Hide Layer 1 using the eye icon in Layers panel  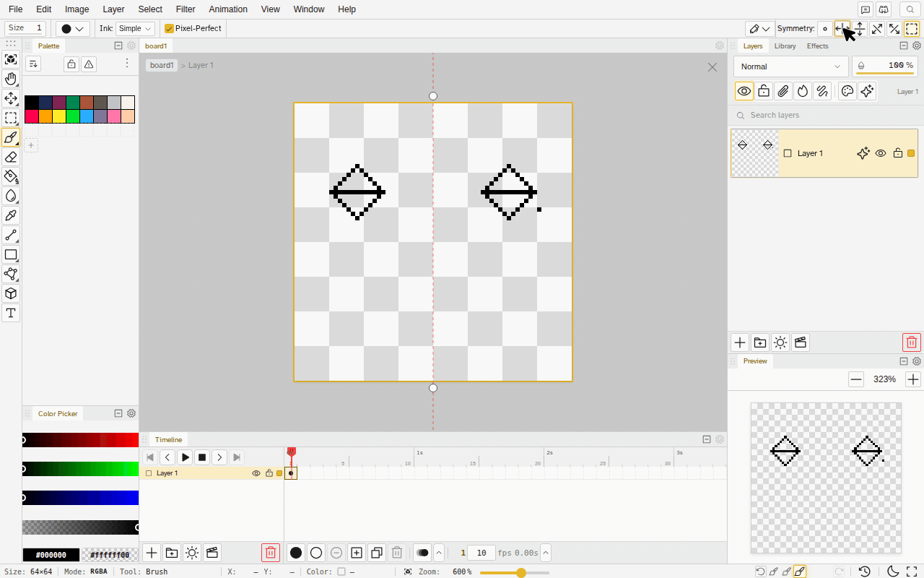tap(881, 153)
